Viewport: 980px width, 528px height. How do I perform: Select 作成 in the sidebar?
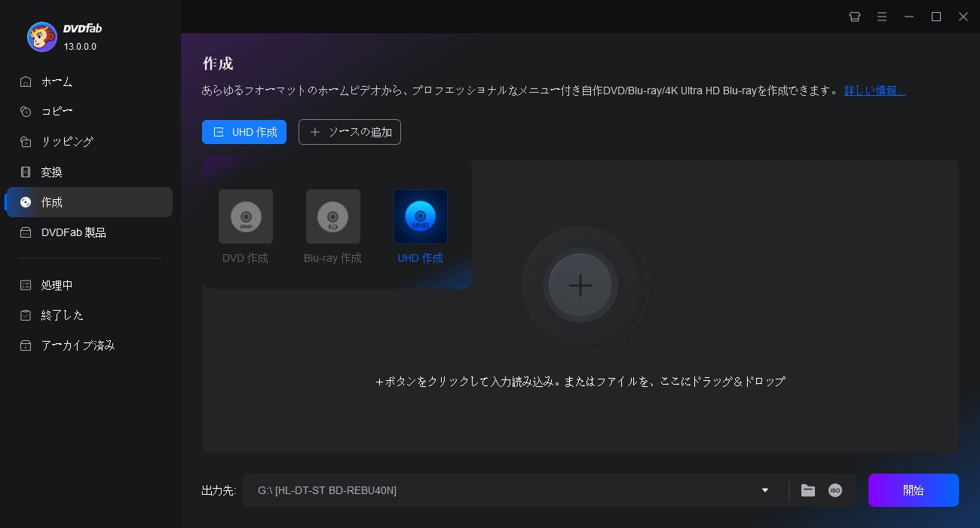point(90,202)
